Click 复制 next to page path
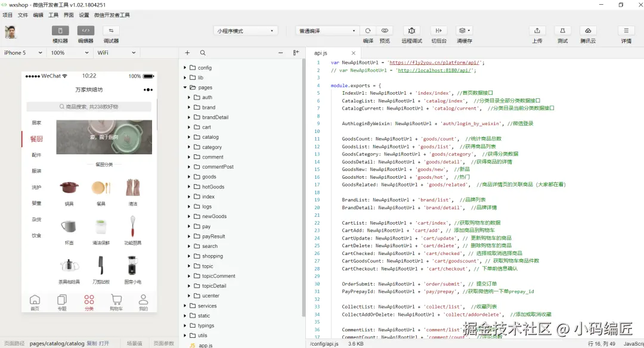The width and height of the screenshot is (644, 348). click(91, 344)
